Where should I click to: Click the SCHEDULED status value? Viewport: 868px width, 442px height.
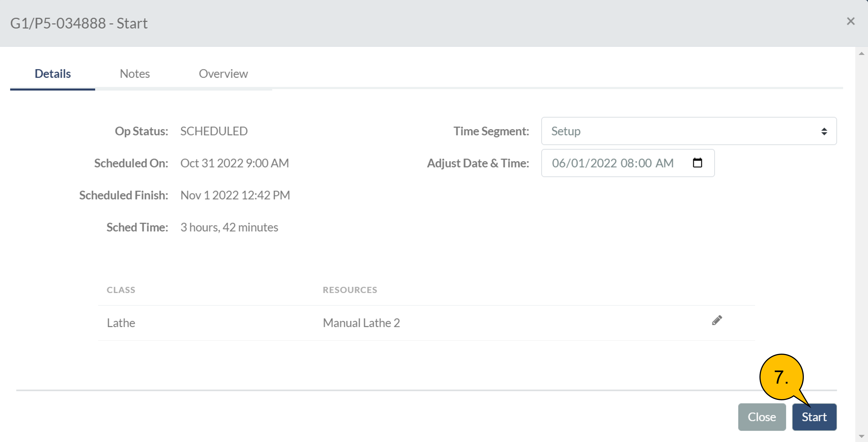(214, 131)
